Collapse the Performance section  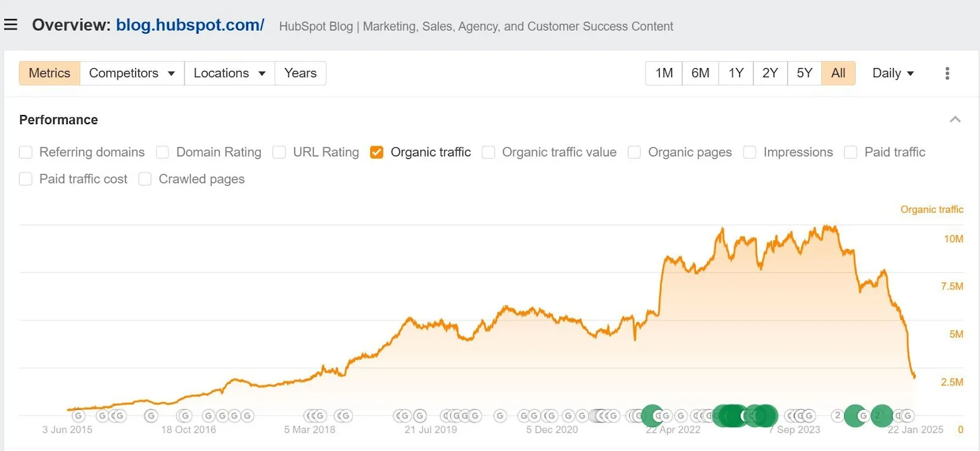click(x=956, y=119)
